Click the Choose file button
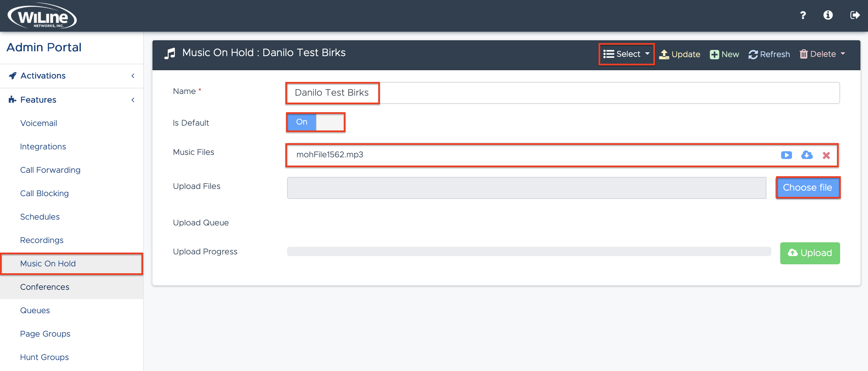The height and width of the screenshot is (371, 868). tap(807, 188)
